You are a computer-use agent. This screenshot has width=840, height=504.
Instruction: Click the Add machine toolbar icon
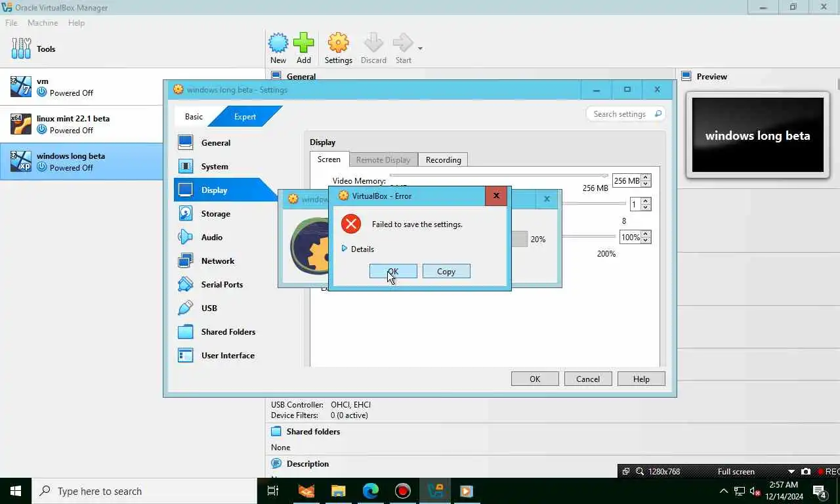[303, 49]
